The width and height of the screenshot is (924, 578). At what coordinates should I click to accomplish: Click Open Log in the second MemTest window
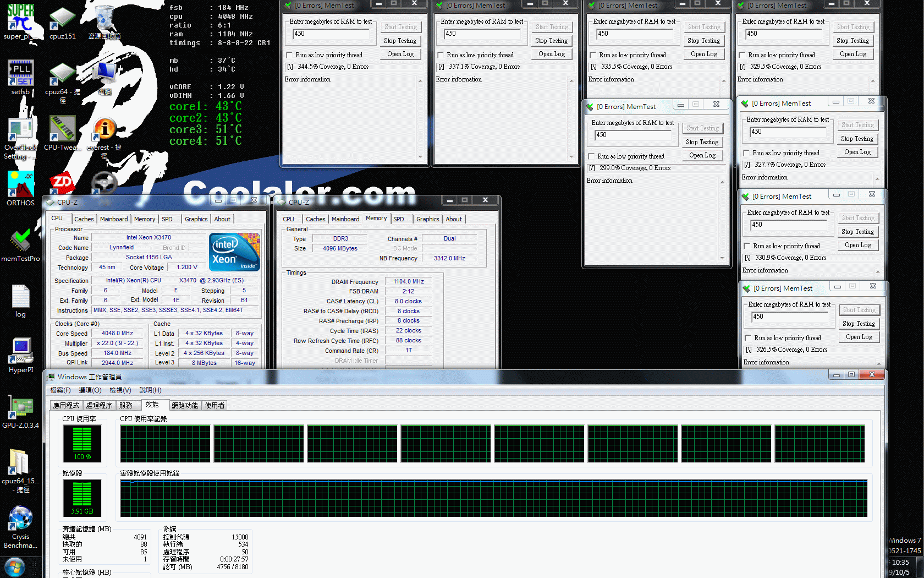coord(551,54)
